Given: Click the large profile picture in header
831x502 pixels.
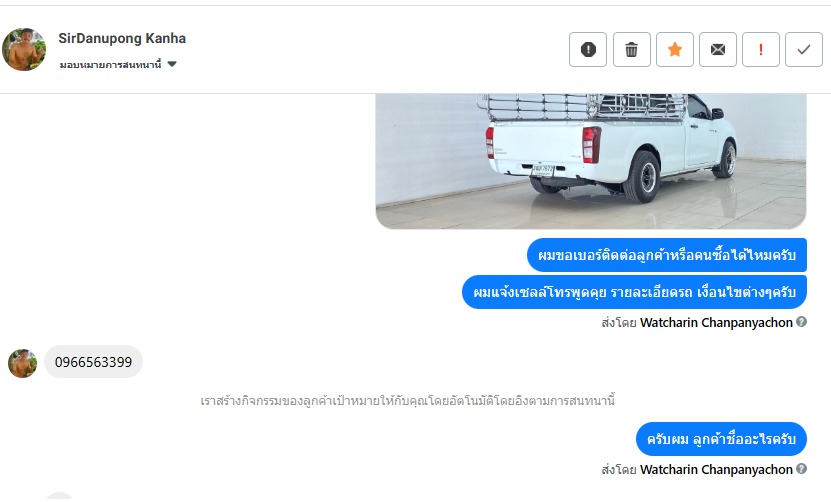Looking at the screenshot, I should coord(24,49).
